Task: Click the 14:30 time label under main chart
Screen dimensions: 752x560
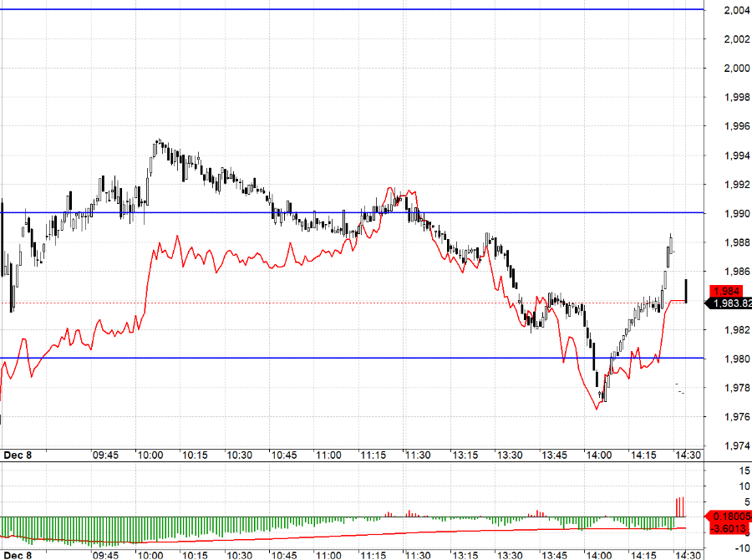Action: tap(687, 456)
